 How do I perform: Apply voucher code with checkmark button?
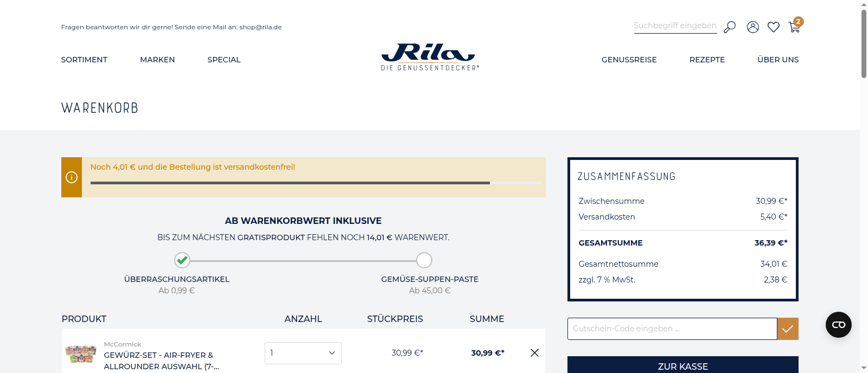788,329
